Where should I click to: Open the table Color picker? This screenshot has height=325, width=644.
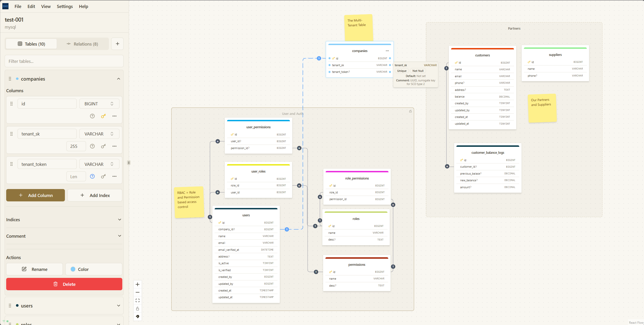[94, 269]
